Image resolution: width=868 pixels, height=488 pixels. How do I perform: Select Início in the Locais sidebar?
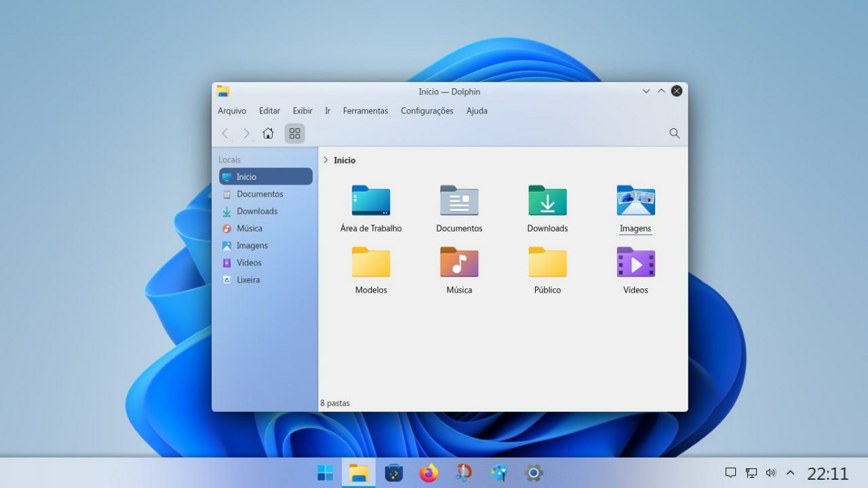266,176
